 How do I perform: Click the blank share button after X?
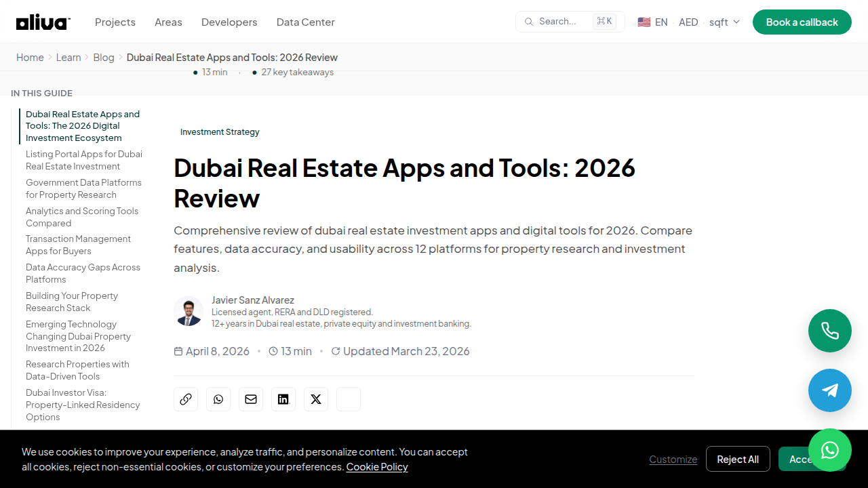point(349,399)
